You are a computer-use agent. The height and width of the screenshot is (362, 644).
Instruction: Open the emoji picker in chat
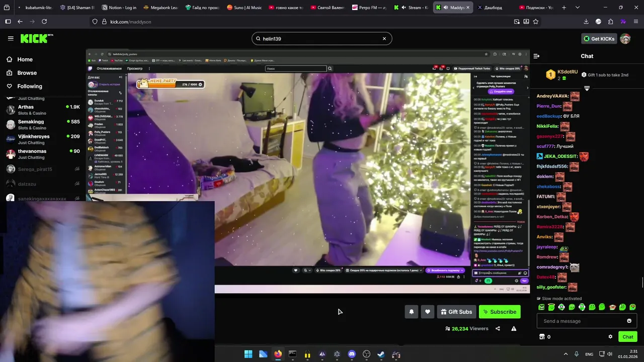pyautogui.click(x=629, y=321)
